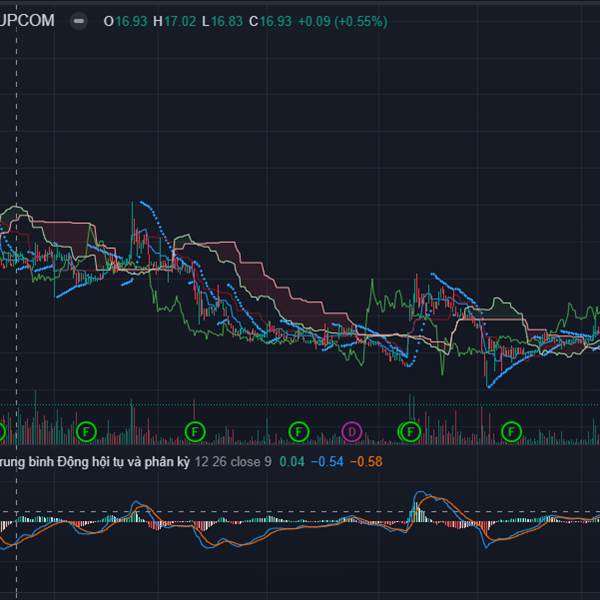This screenshot has height=600, width=600.
Task: Click the close price value C16.93
Action: pyautogui.click(x=270, y=21)
